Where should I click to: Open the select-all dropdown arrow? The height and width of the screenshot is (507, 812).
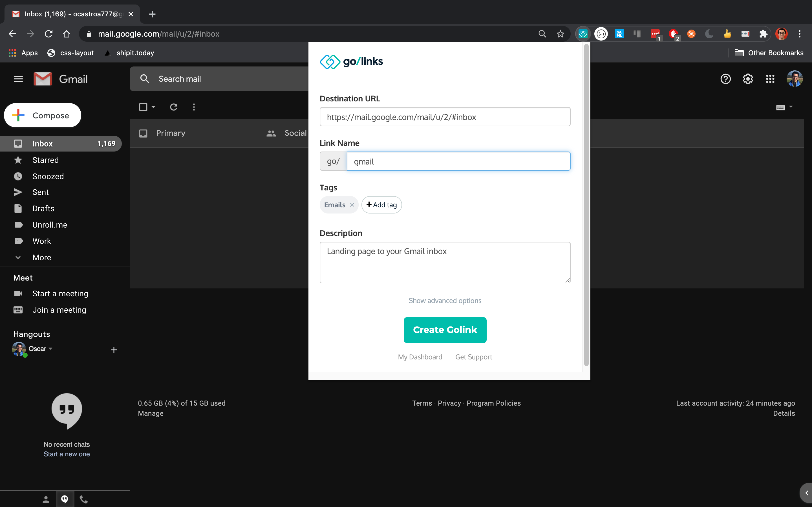153,107
